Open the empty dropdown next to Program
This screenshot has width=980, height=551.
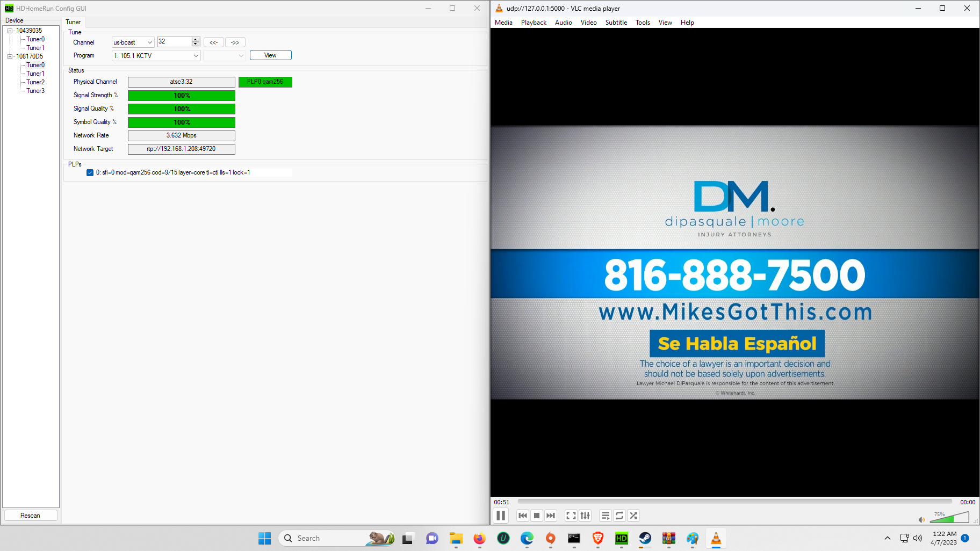tap(225, 56)
